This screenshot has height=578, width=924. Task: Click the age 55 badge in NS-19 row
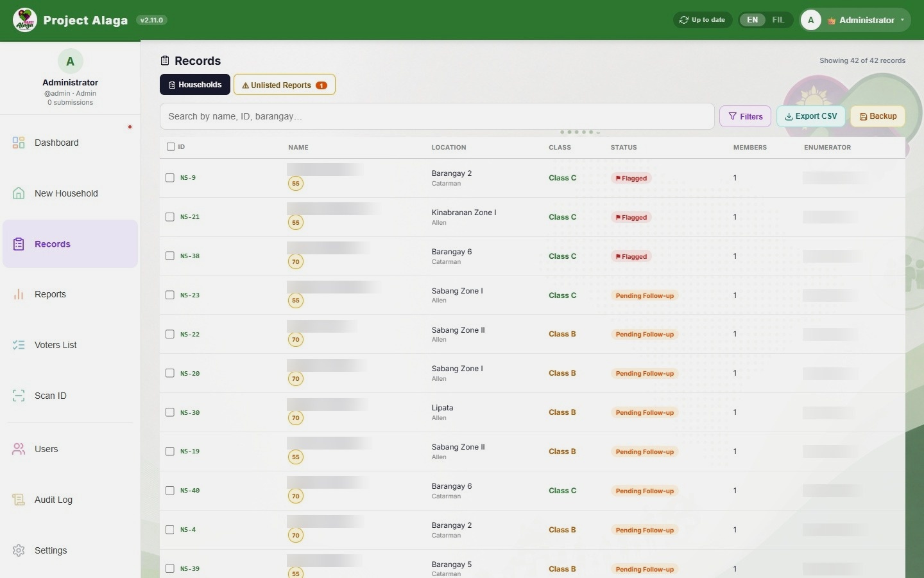click(x=295, y=457)
